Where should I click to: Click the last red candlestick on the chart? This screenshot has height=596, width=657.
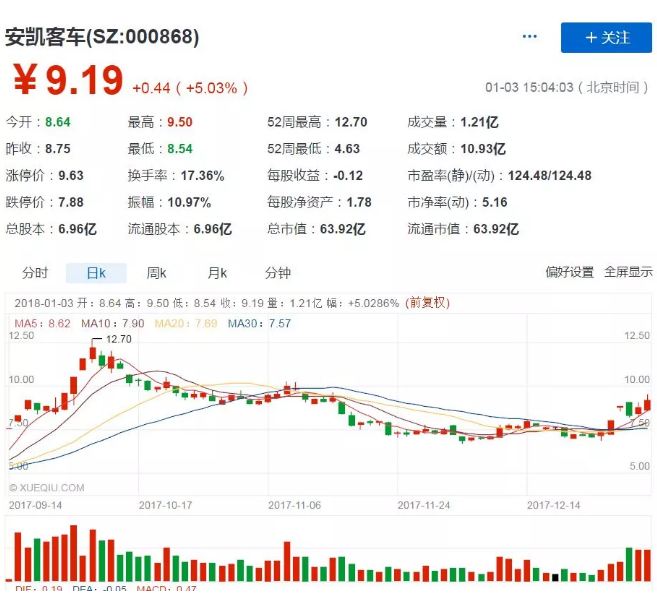(x=647, y=404)
